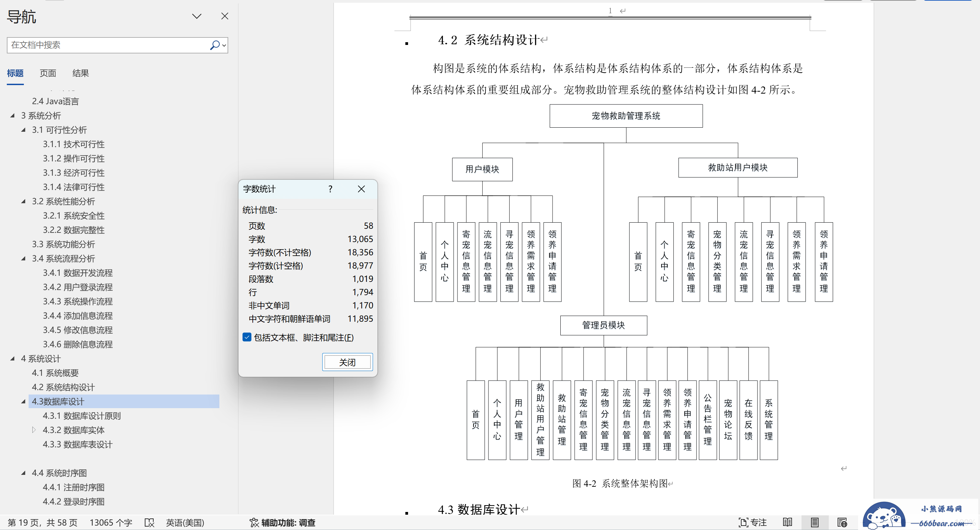
Task: Click the help question mark in word count dialog
Action: click(x=330, y=189)
